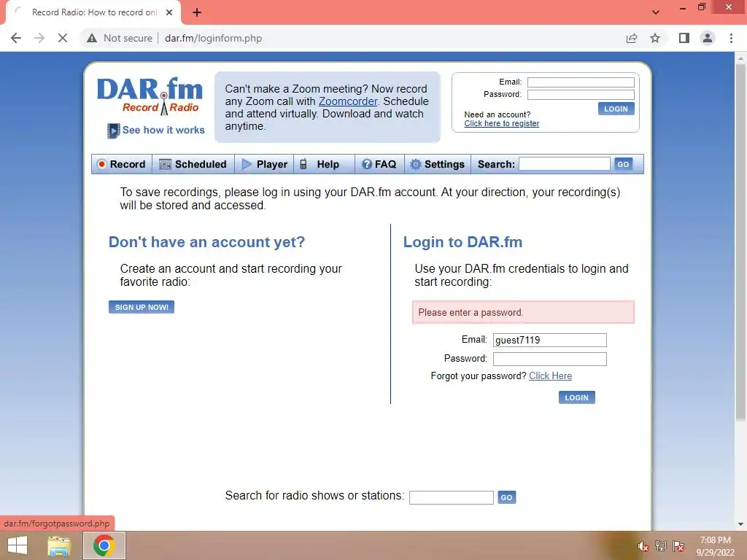The image size is (747, 560).
Task: Click the Settings gear icon
Action: [415, 164]
